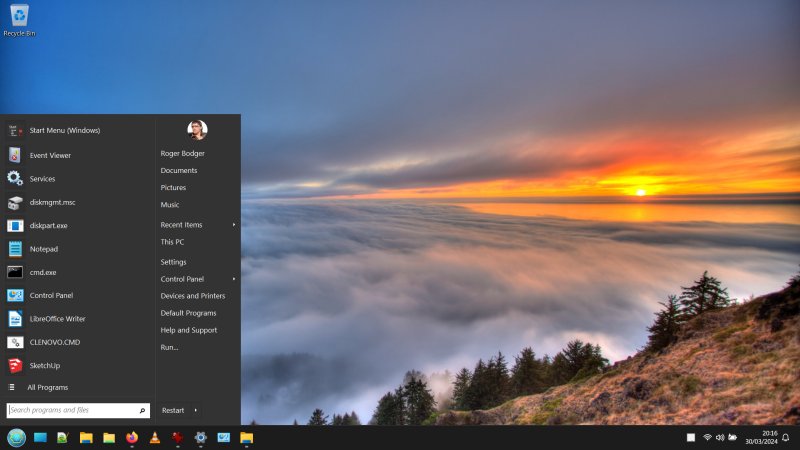Click the Wi-Fi network icon in the tray
The image size is (800, 450).
click(707, 438)
